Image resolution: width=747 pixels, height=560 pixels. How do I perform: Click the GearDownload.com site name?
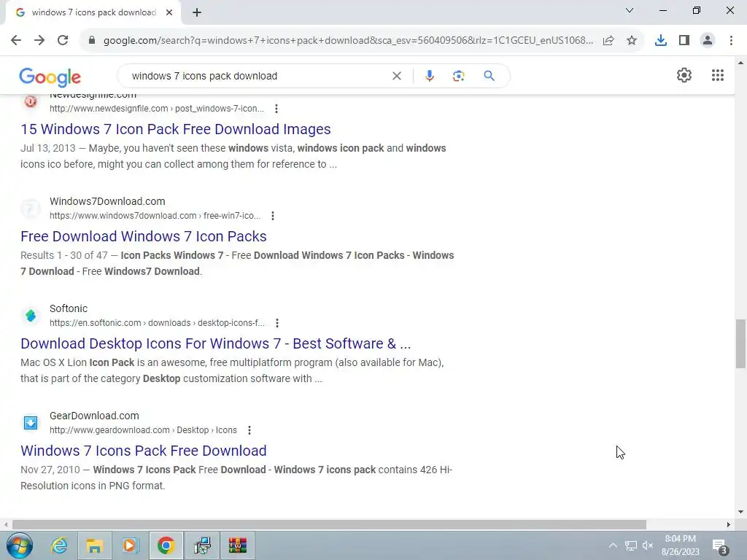pyautogui.click(x=94, y=416)
